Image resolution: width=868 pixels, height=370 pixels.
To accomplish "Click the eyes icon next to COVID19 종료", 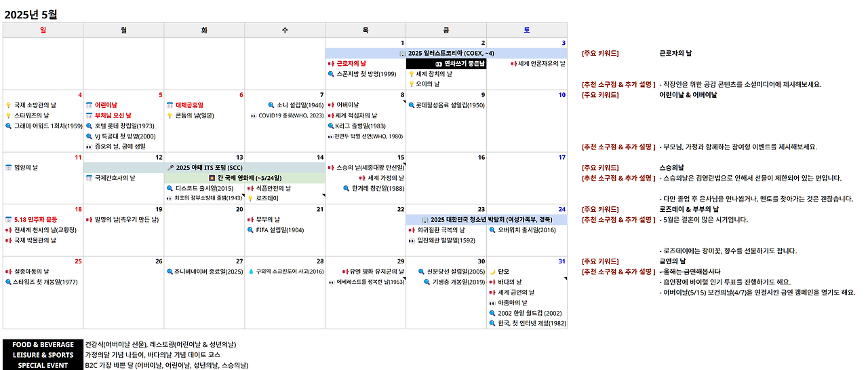I will 253,116.
